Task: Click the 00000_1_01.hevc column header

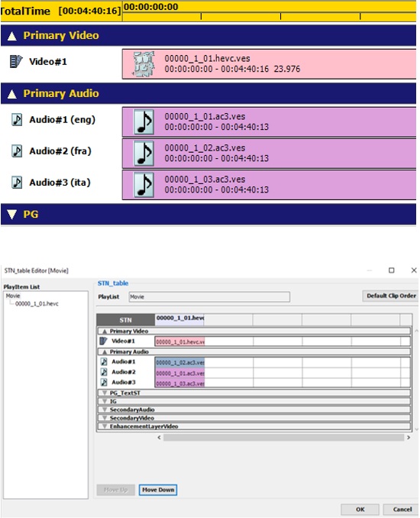Action: click(179, 318)
